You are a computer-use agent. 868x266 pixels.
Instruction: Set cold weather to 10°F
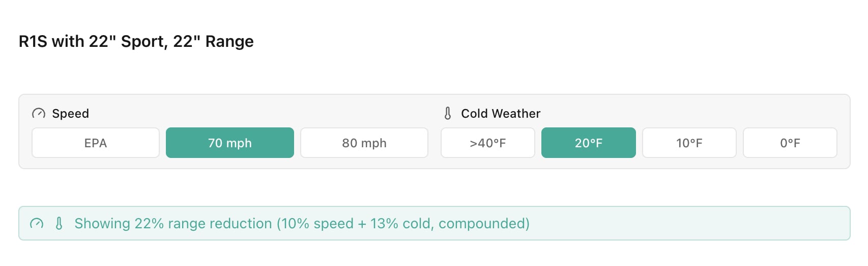tap(689, 143)
